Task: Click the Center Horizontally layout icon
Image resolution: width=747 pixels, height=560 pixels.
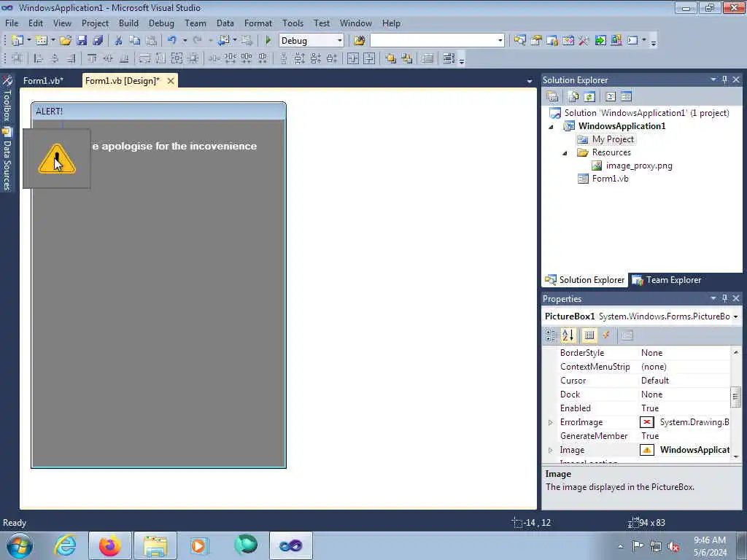Action: (353, 58)
